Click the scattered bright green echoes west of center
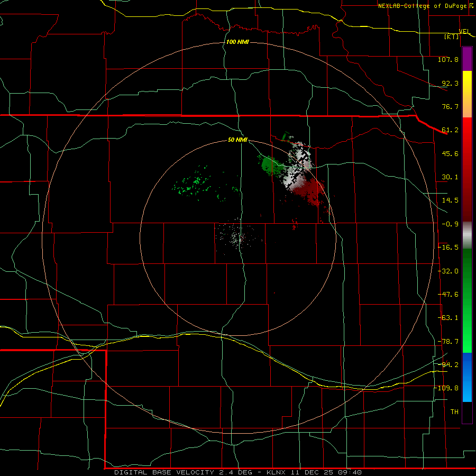Viewport: 476px width, 476px height. [193, 184]
